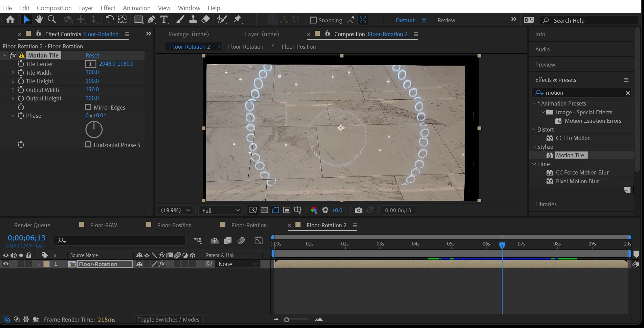Open the Parent & Link None dropdown

(x=238, y=264)
